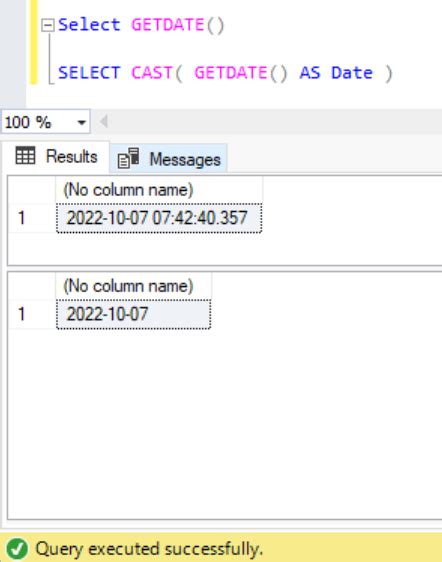Open the 100 % zoom dropdown
This screenshot has width=442, height=562.
click(82, 123)
